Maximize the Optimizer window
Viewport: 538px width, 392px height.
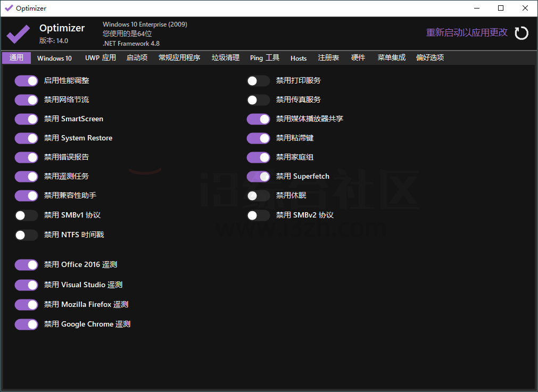pyautogui.click(x=501, y=8)
